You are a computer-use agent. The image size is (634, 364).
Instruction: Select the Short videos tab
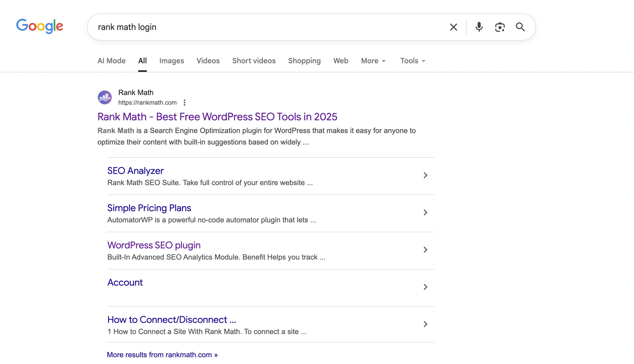(x=254, y=61)
